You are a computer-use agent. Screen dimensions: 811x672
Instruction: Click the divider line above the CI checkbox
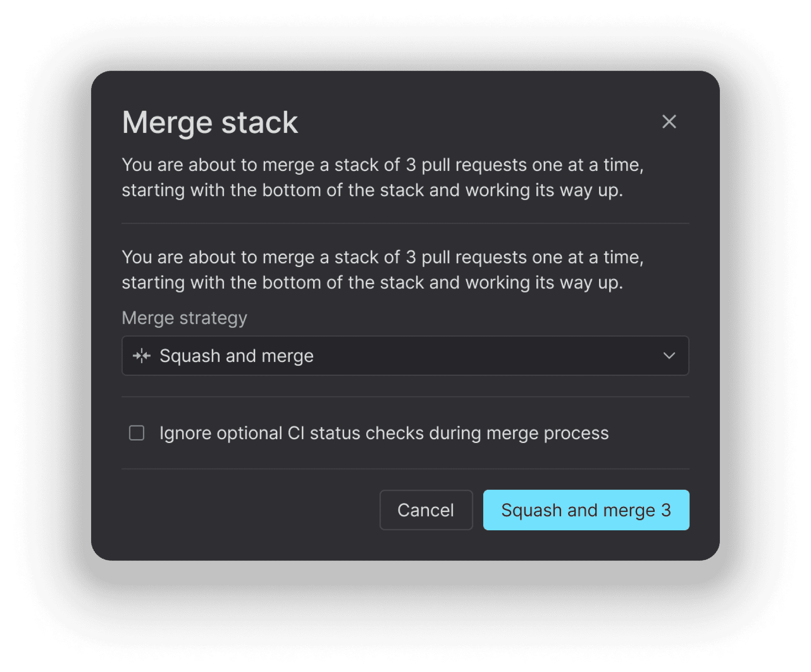click(x=405, y=397)
